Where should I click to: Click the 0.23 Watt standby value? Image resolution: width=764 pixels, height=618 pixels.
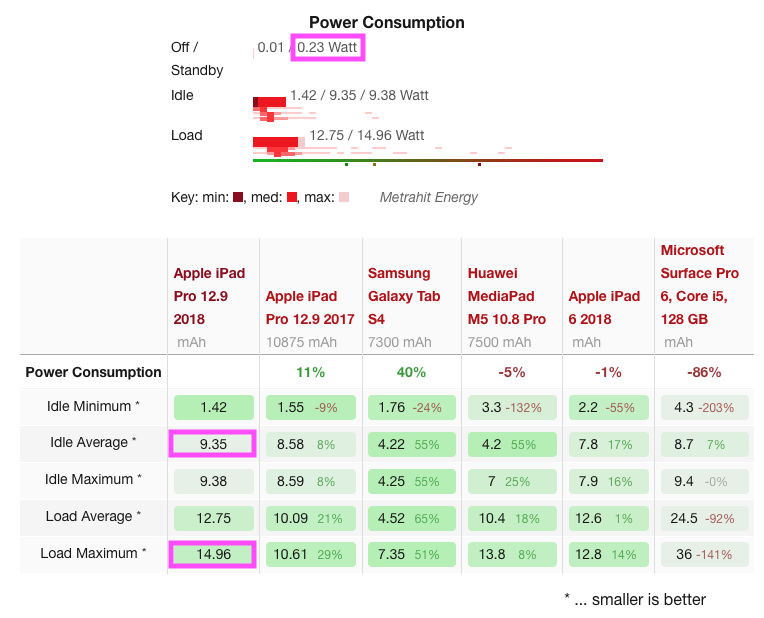pos(327,47)
